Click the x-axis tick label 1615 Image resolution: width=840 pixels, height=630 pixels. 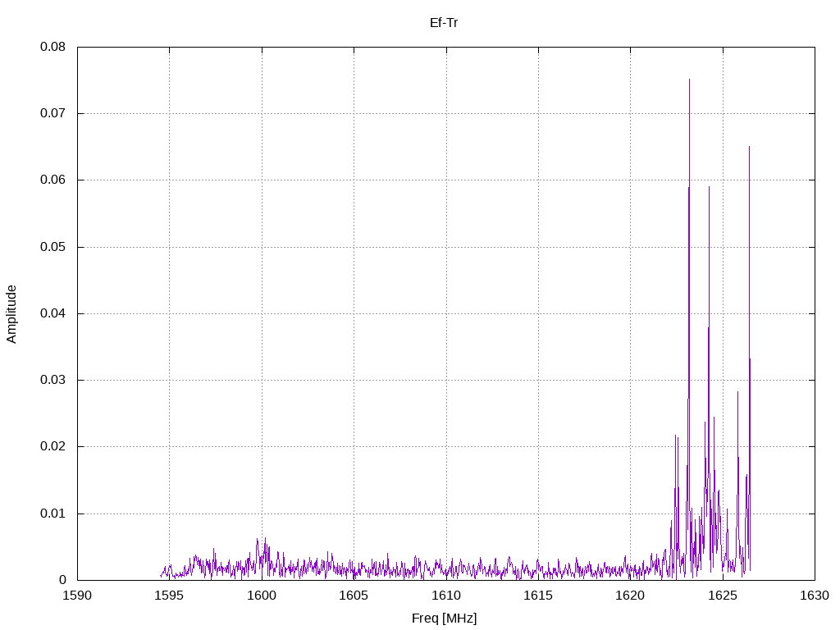[538, 596]
